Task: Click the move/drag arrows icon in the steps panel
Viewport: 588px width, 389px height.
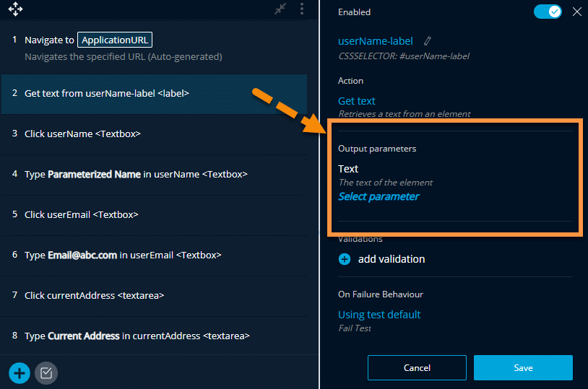Action: click(x=15, y=9)
